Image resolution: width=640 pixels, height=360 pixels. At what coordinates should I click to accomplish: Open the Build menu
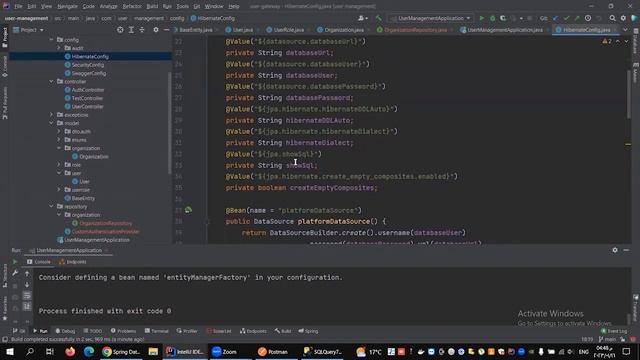pos(152,7)
